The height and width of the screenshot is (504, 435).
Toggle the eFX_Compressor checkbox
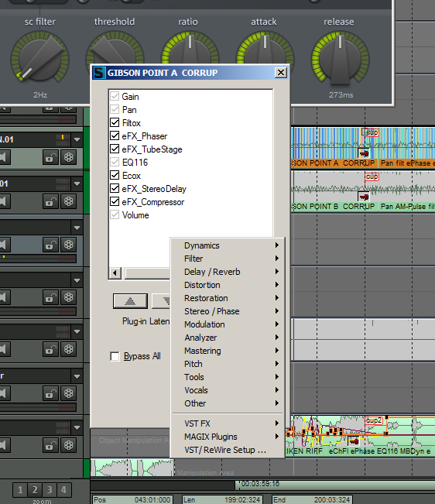click(115, 201)
